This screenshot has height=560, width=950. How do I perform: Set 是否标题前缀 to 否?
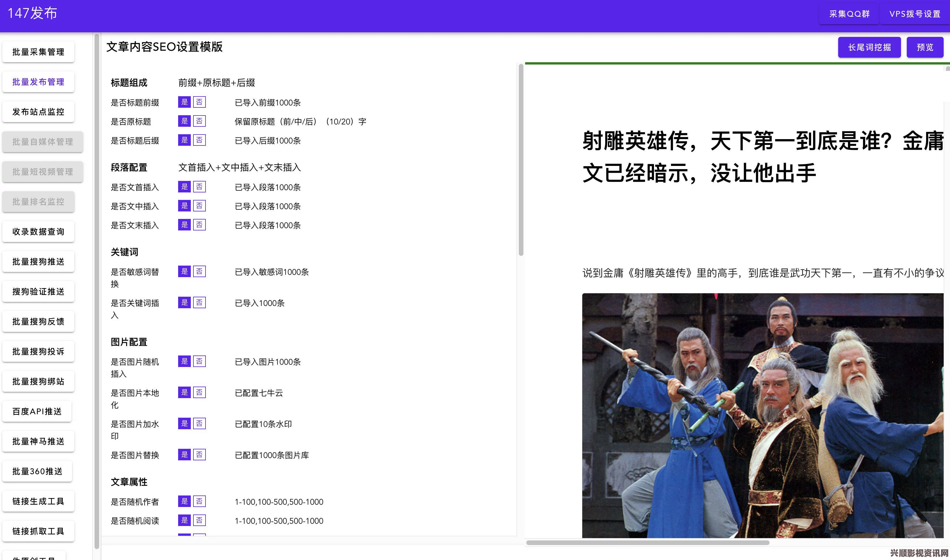tap(199, 102)
